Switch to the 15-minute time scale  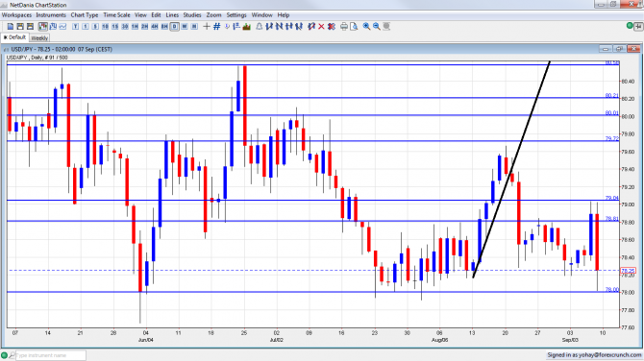click(x=115, y=26)
